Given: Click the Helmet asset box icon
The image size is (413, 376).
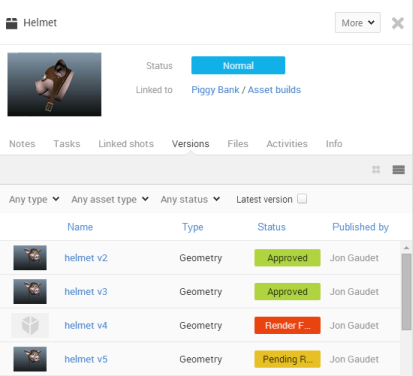Looking at the screenshot, I should (x=12, y=23).
